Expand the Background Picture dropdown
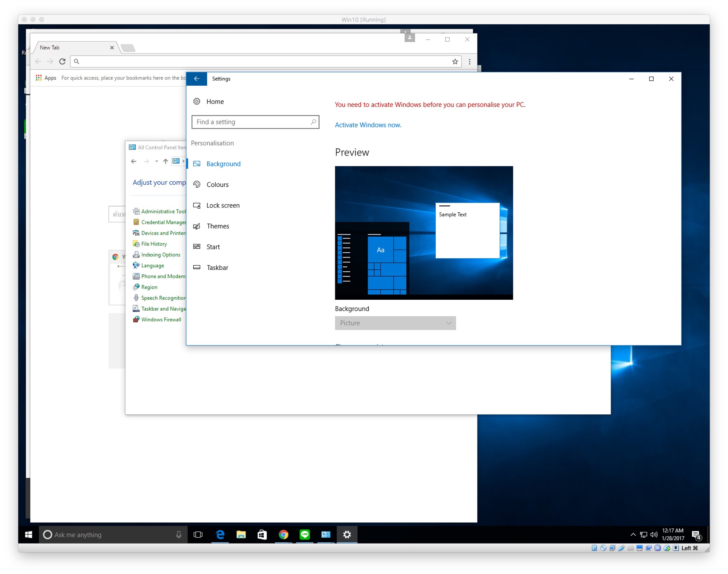 point(395,323)
